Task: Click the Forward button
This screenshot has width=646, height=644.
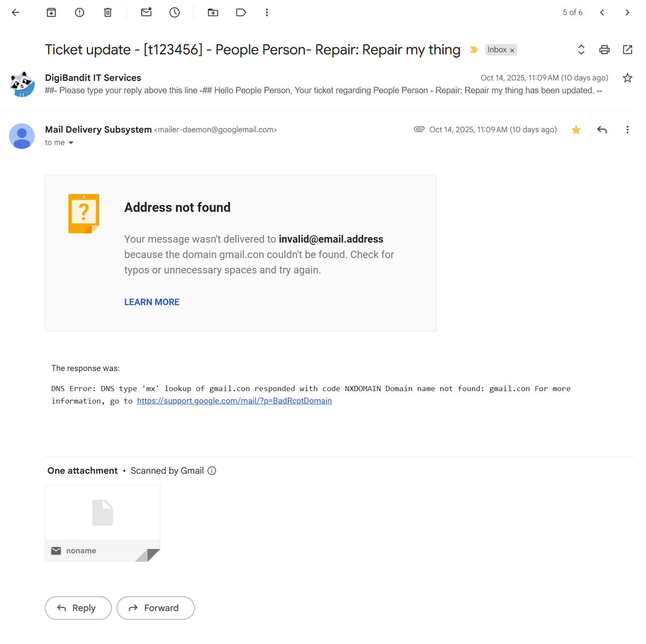Action: [x=156, y=608]
